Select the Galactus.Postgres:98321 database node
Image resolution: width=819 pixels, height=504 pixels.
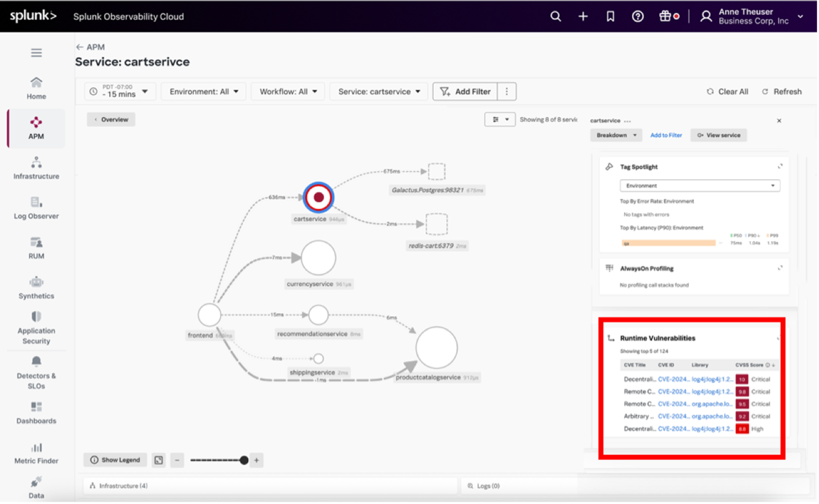click(437, 172)
